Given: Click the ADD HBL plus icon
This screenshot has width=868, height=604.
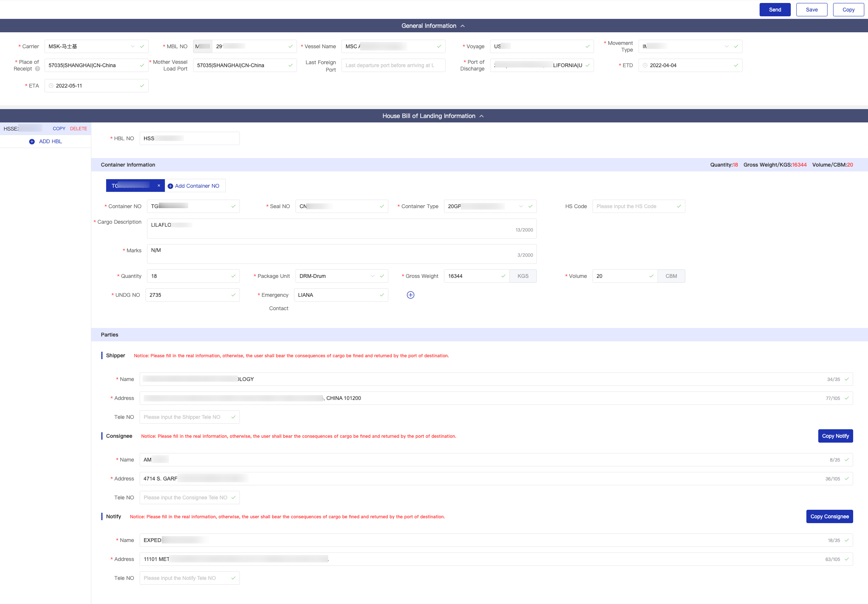Looking at the screenshot, I should point(32,142).
